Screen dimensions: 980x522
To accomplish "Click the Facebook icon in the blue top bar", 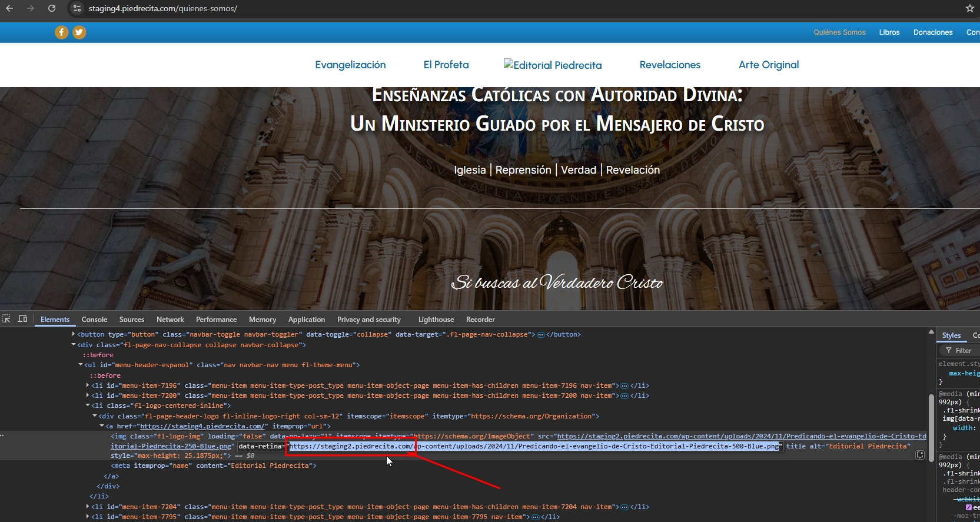I will pos(61,32).
